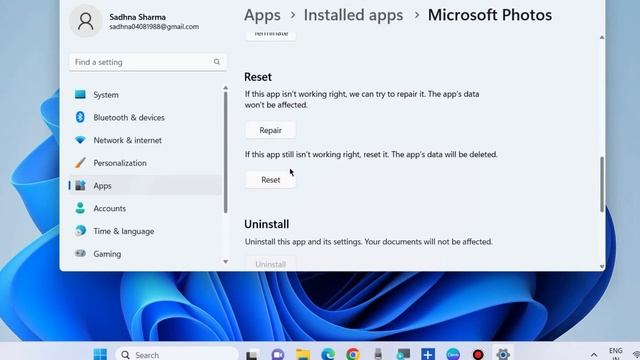Click the Accounts person icon in sidebar
The width and height of the screenshot is (640, 360).
pyautogui.click(x=80, y=208)
